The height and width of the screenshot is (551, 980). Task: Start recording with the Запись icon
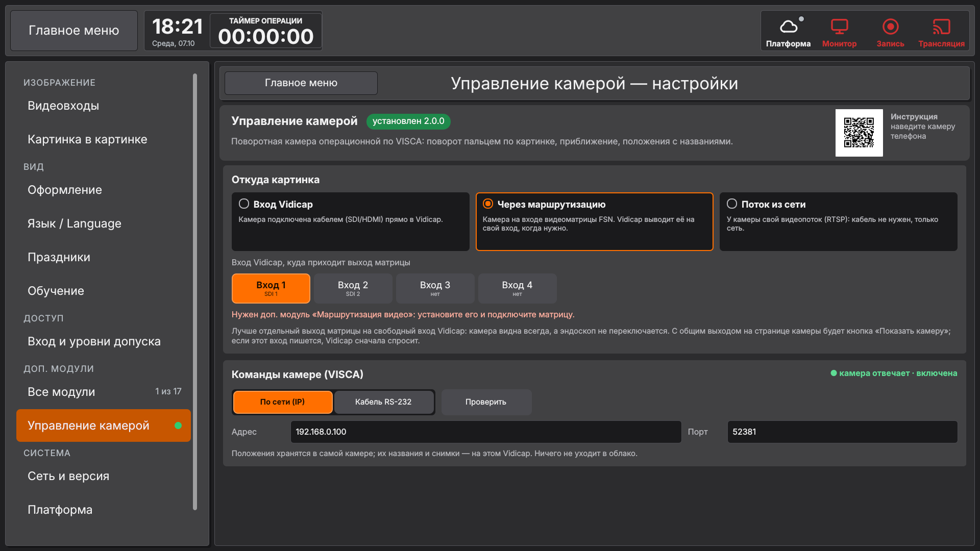[x=890, y=32]
